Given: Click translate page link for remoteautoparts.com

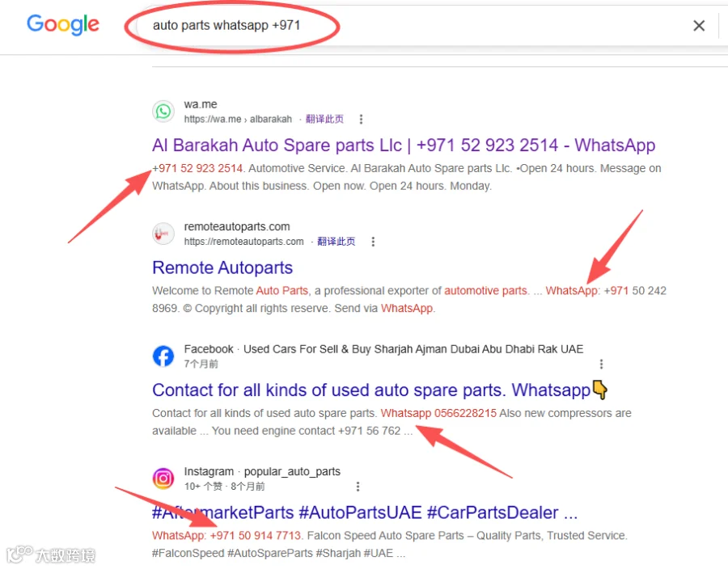Looking at the screenshot, I should (x=336, y=242).
